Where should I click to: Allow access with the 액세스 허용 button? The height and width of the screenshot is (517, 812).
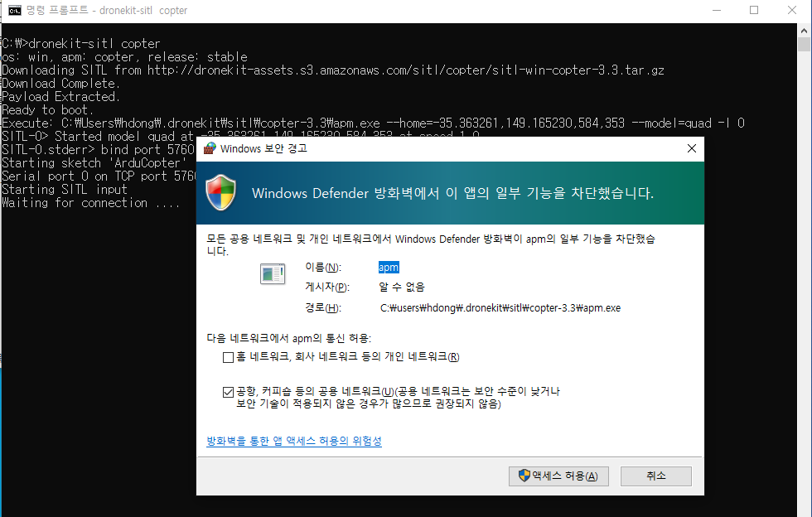pos(558,476)
